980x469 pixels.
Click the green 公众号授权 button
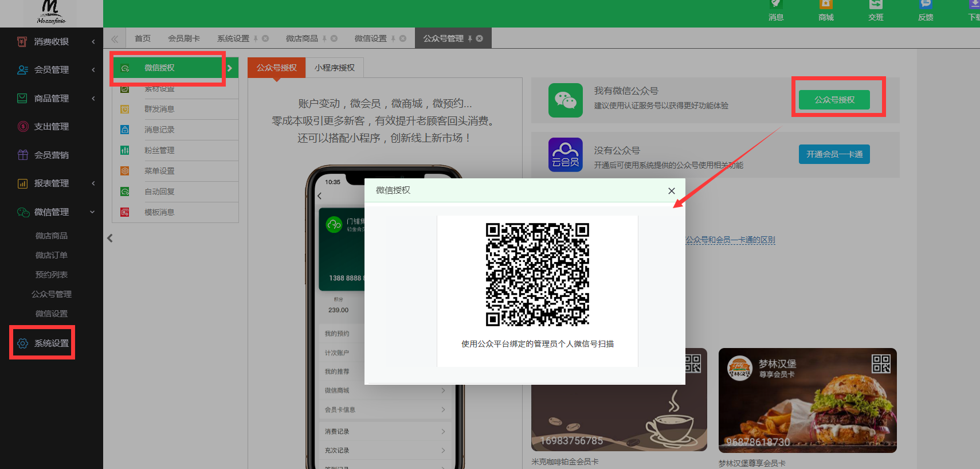tap(834, 100)
